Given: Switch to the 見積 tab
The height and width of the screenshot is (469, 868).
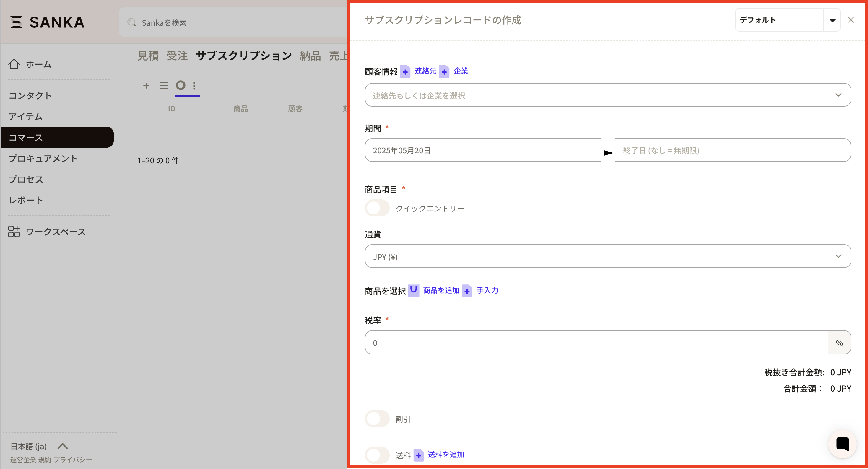Looking at the screenshot, I should (x=148, y=56).
